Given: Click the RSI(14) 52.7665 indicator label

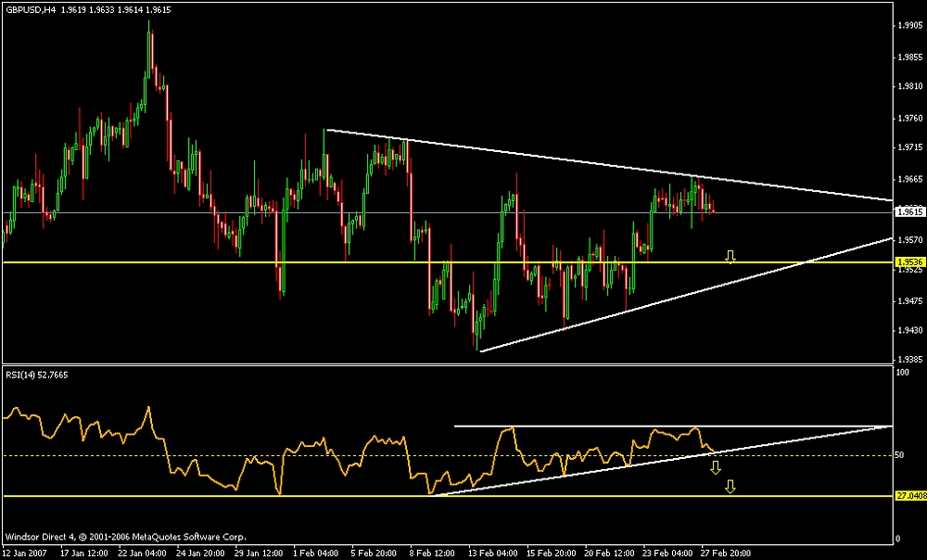Looking at the screenshot, I should pyautogui.click(x=37, y=375).
